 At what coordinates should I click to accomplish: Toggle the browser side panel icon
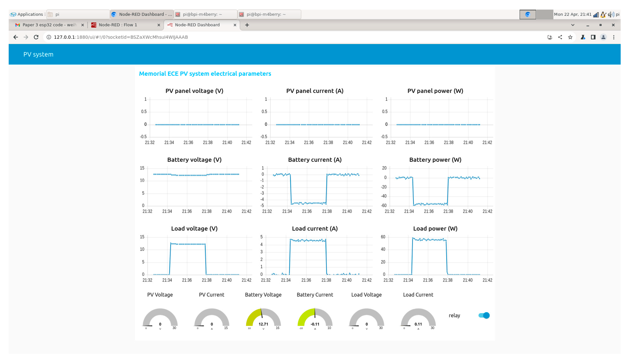593,37
